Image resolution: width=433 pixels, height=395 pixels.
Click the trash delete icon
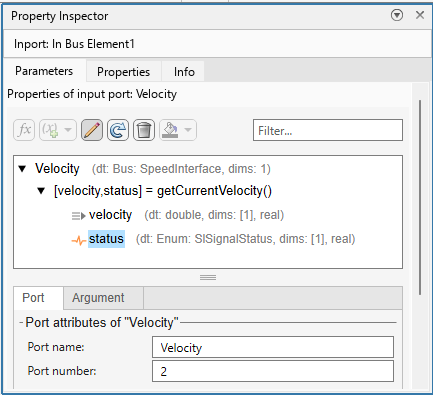pos(144,130)
